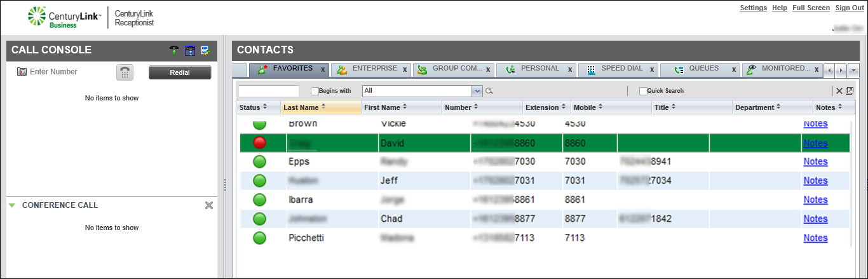Switch to the Speed Dial tab

pyautogui.click(x=618, y=69)
